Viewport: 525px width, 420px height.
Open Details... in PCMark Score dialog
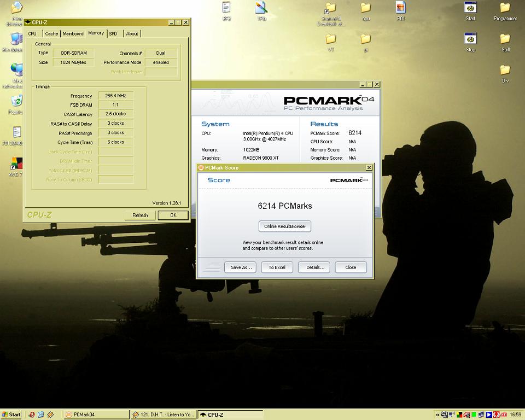(314, 267)
